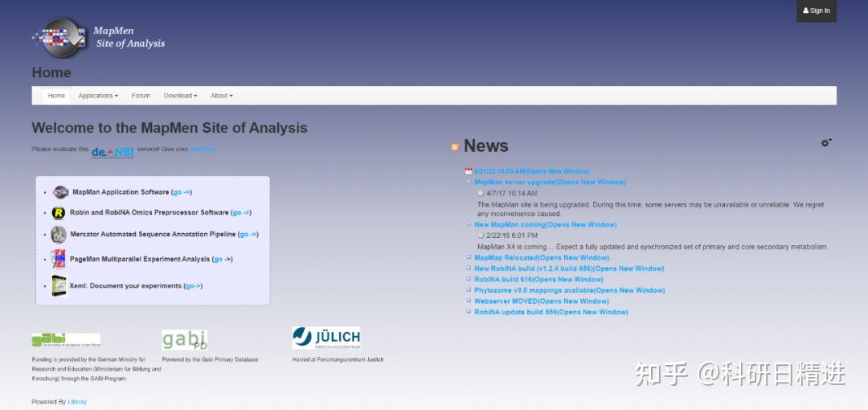Click the calendar icon beside news date

(x=469, y=171)
